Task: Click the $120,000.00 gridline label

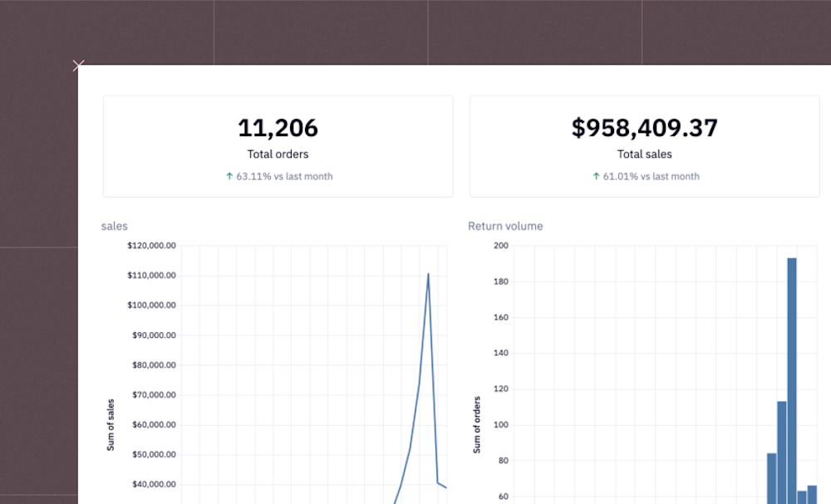Action: [x=151, y=246]
